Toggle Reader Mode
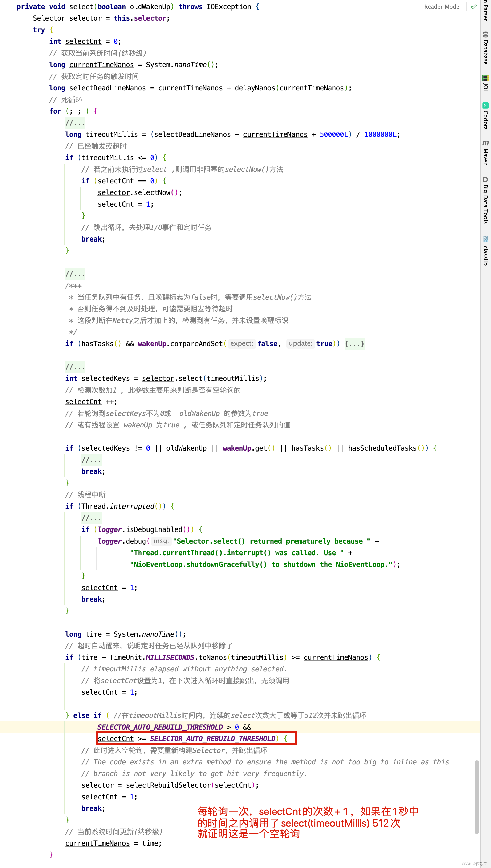491x868 pixels. coord(441,7)
